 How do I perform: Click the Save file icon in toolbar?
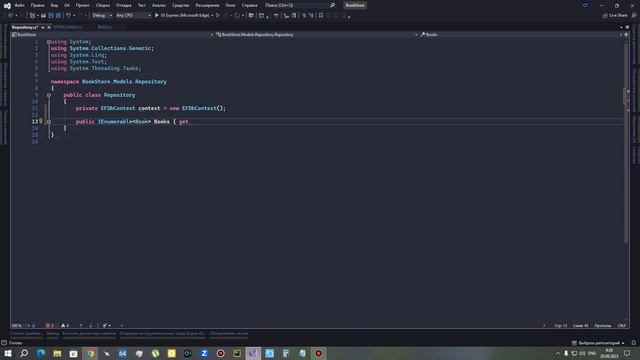[x=51, y=16]
